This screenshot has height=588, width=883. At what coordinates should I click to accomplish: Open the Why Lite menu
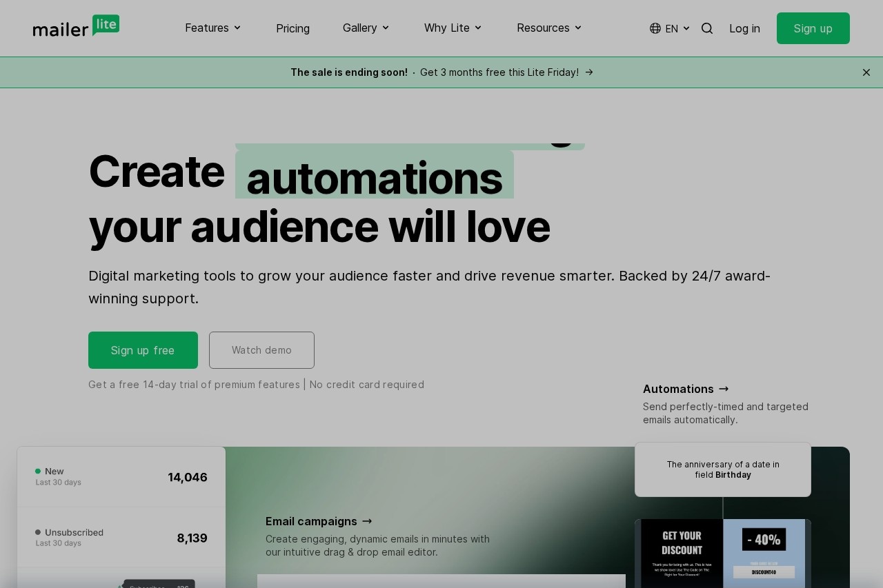coord(453,28)
